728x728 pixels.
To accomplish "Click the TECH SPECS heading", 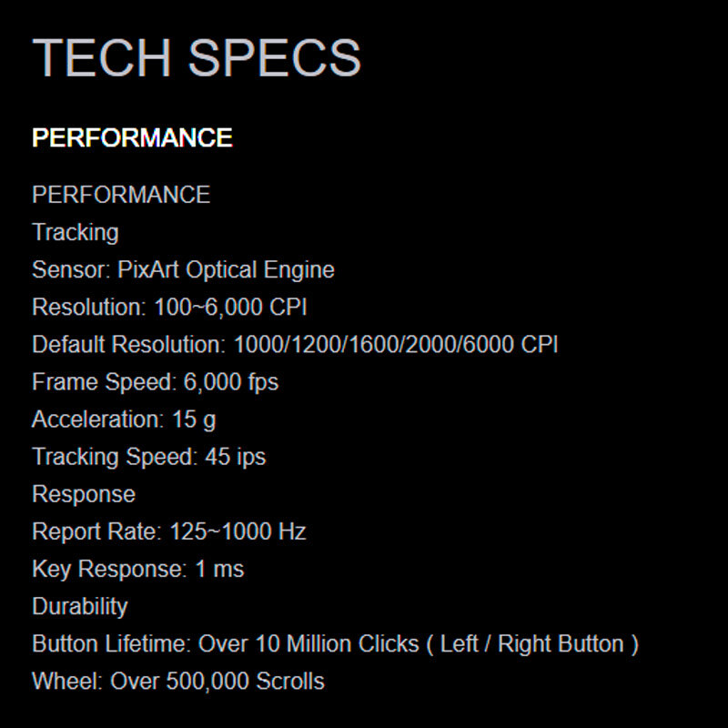I will click(197, 57).
